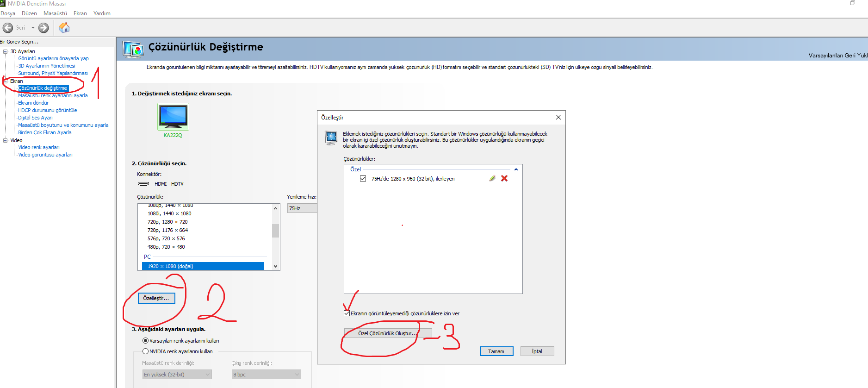Open 'Birden Çok Ekran Ayarla' tree link
The height and width of the screenshot is (388, 868).
point(45,132)
